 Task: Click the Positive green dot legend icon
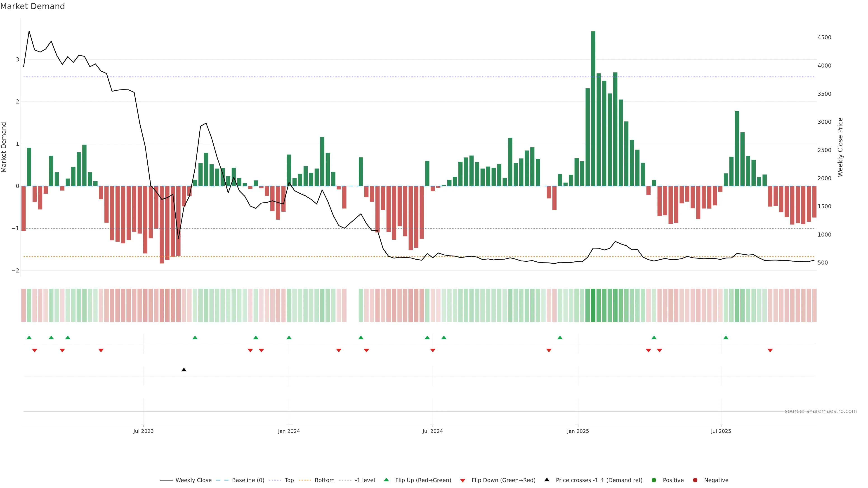click(x=654, y=480)
